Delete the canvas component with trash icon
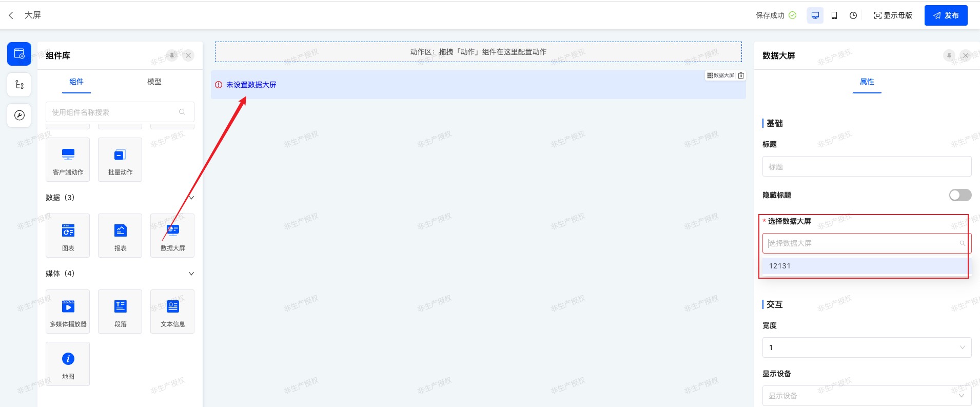The height and width of the screenshot is (407, 980). (x=741, y=75)
